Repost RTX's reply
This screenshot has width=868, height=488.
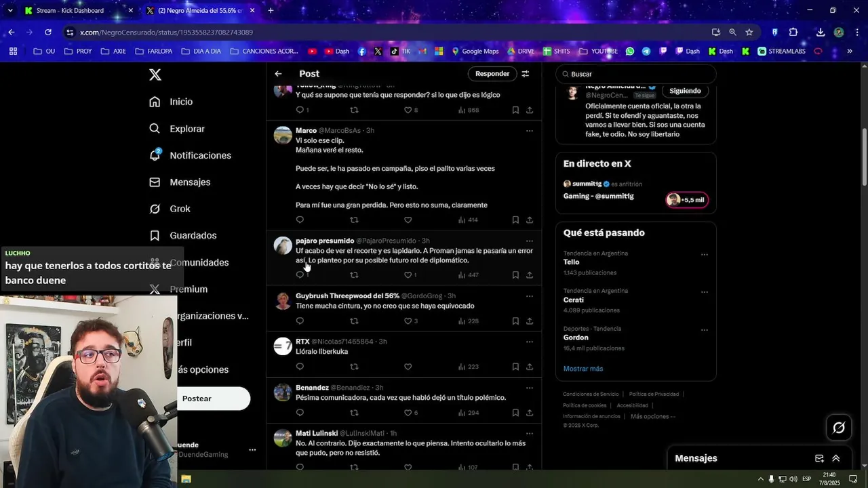(x=354, y=367)
